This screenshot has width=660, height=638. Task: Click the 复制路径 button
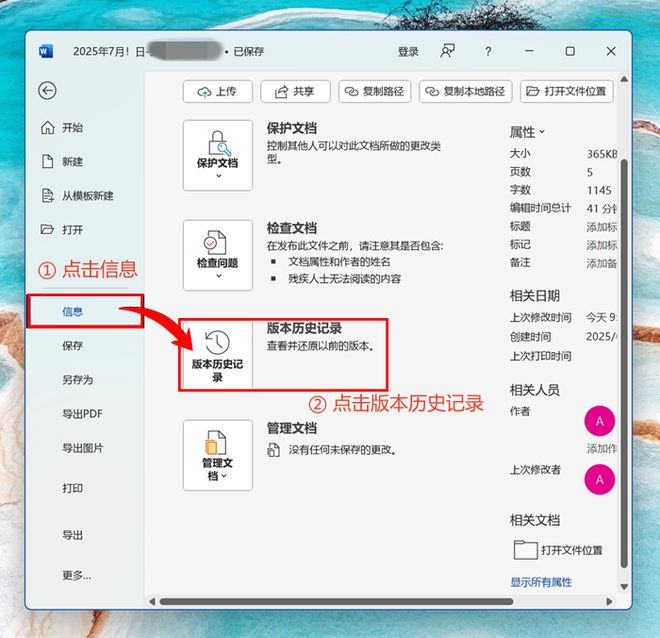pyautogui.click(x=375, y=91)
